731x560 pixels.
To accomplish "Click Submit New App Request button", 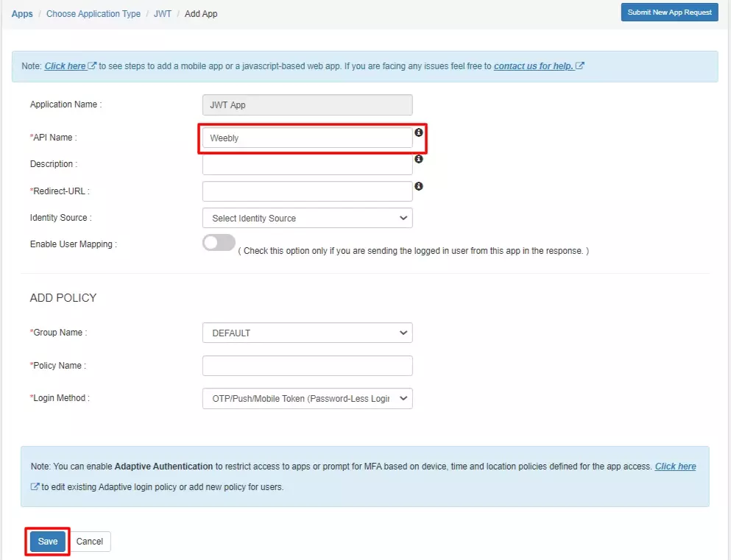I will pos(669,12).
